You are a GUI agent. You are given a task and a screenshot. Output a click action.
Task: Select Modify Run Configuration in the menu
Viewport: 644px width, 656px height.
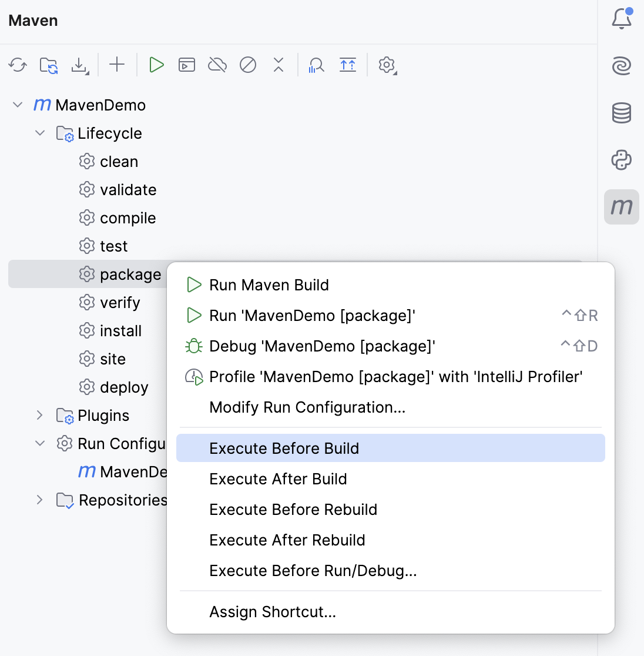pyautogui.click(x=307, y=407)
